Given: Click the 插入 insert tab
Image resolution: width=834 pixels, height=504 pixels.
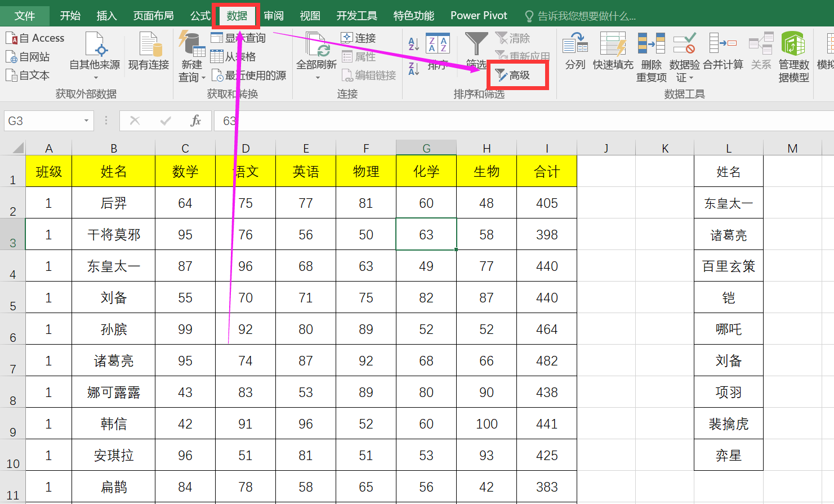Looking at the screenshot, I should [106, 16].
